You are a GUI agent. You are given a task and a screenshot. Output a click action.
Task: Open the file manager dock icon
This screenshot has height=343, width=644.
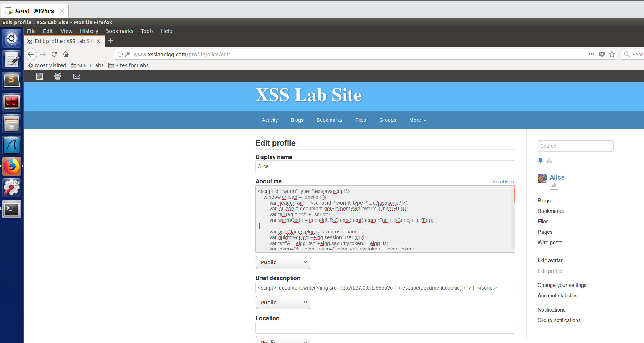(x=12, y=123)
